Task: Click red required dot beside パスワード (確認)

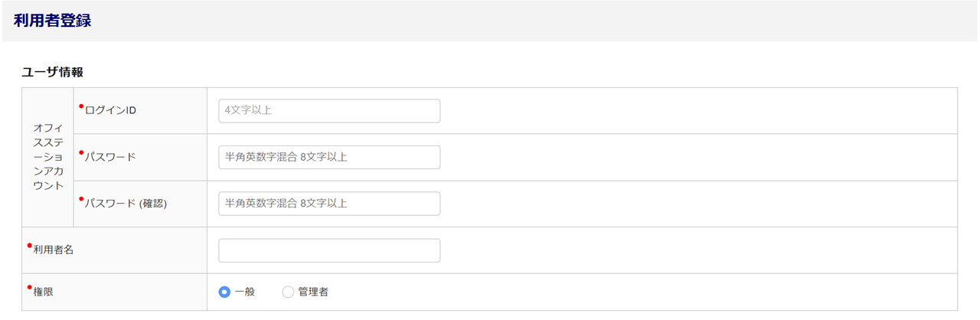Action: (x=81, y=198)
